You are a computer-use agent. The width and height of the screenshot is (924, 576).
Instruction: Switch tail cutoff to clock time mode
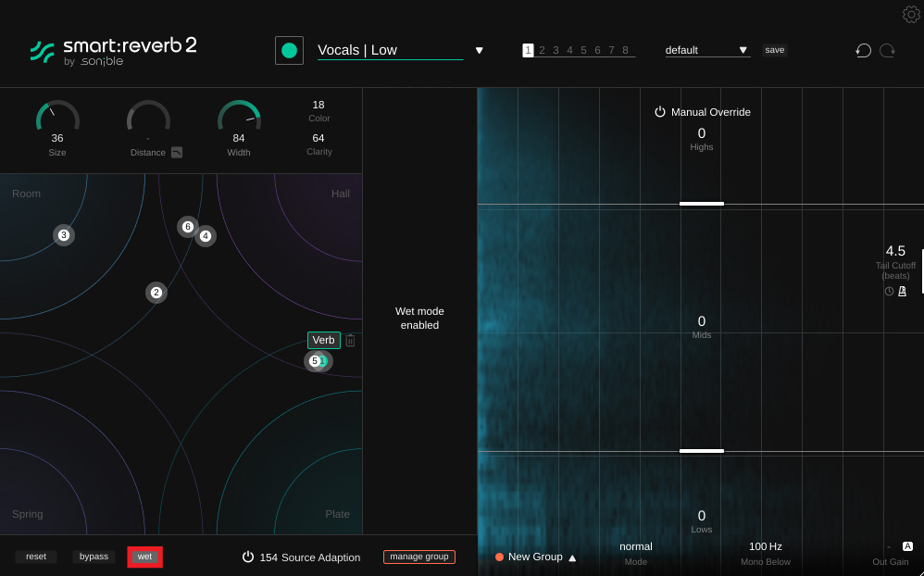[889, 292]
